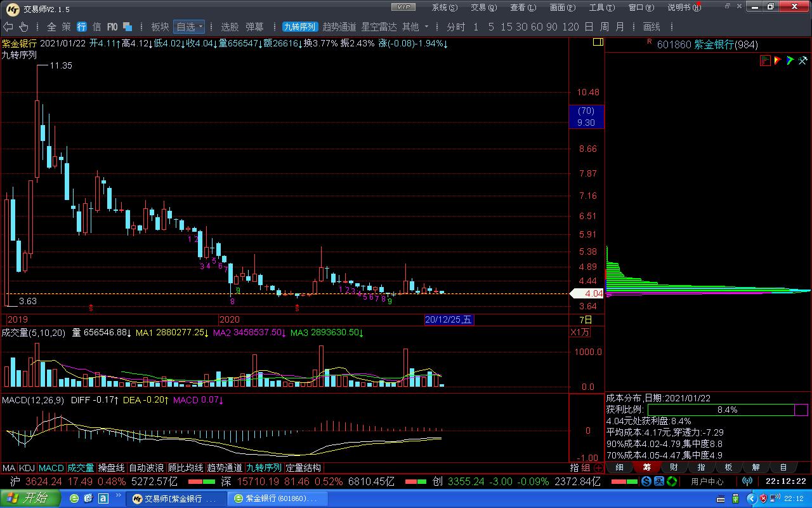Click the back arrow toolbar icon

(8, 27)
